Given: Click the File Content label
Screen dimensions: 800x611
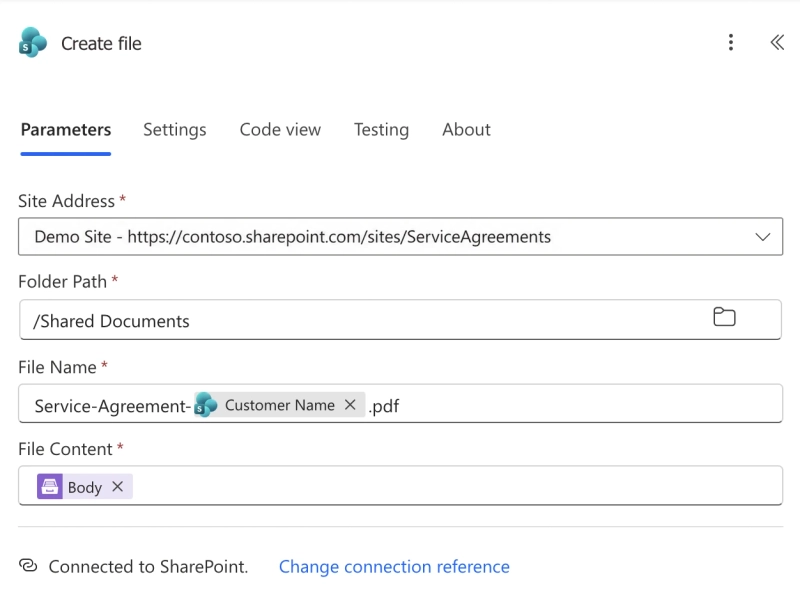Looking at the screenshot, I should click(x=65, y=449).
